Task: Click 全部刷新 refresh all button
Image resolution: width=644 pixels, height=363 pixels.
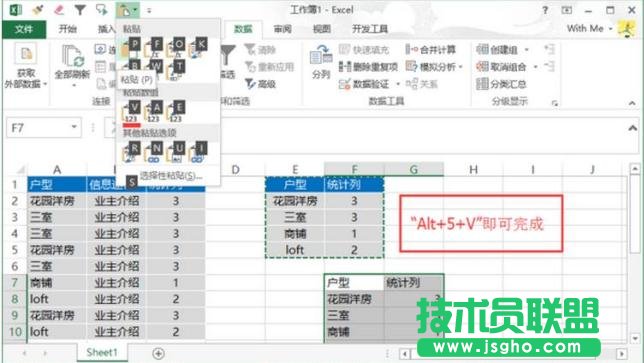Action: [x=72, y=66]
